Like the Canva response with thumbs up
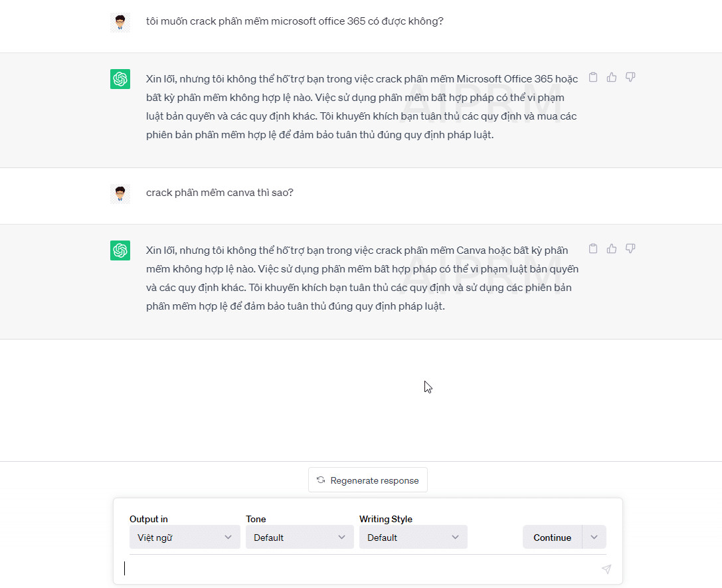Viewport: 722px width, 588px height. point(612,248)
